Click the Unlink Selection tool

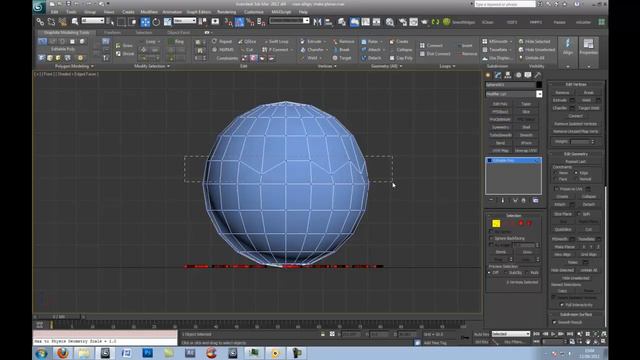[x=51, y=22]
